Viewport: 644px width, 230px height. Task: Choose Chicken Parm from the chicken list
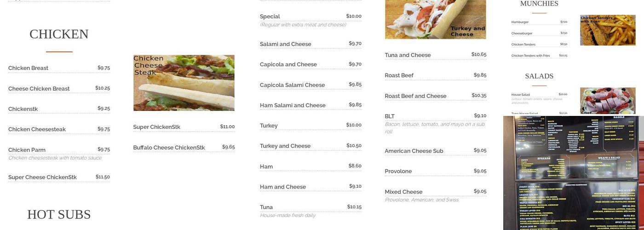click(x=27, y=150)
